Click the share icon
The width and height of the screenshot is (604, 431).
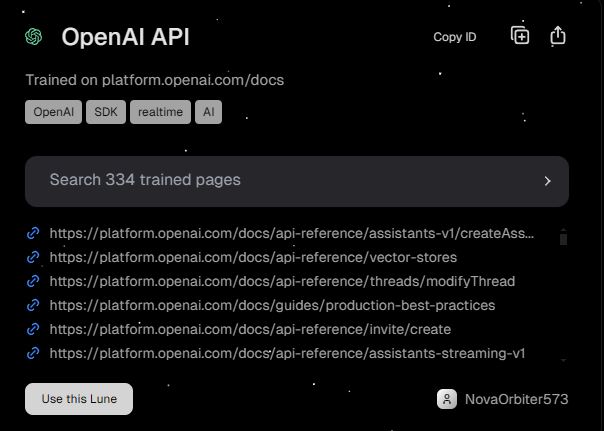point(558,36)
